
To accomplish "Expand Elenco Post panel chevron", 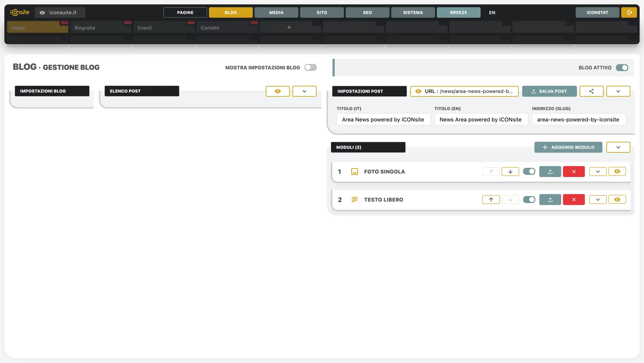I will pyautogui.click(x=304, y=91).
